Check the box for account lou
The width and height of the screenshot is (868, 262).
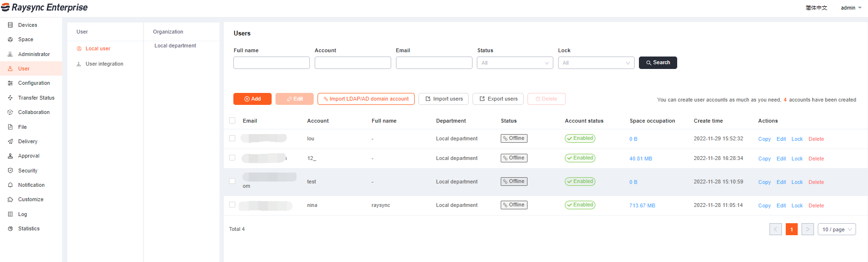pyautogui.click(x=232, y=138)
